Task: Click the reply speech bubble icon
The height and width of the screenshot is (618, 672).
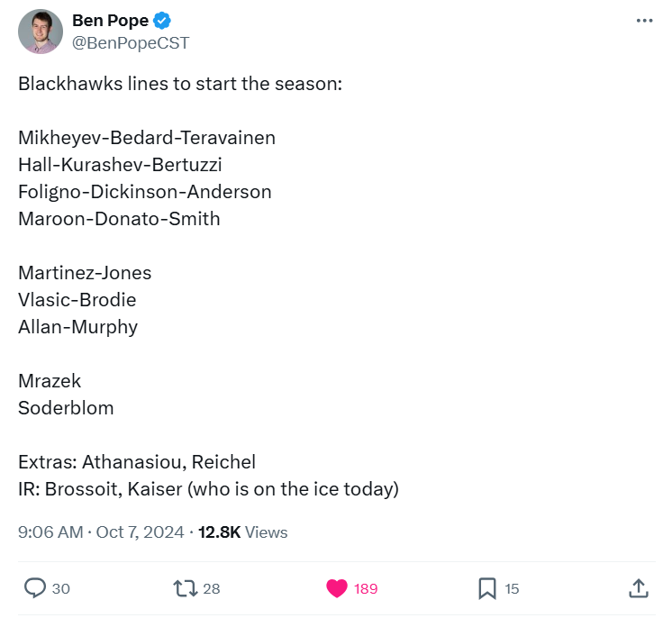Action: point(35,588)
